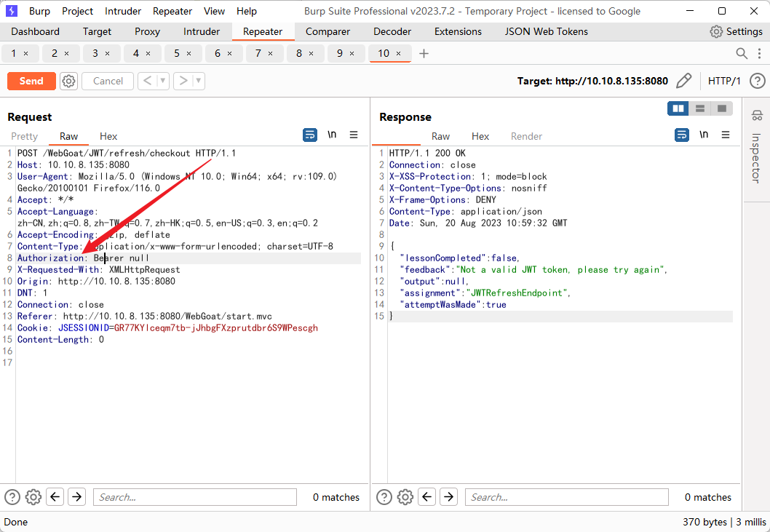Close Repeater tab 10
Viewport: 770px width, 532px height.
pos(398,54)
